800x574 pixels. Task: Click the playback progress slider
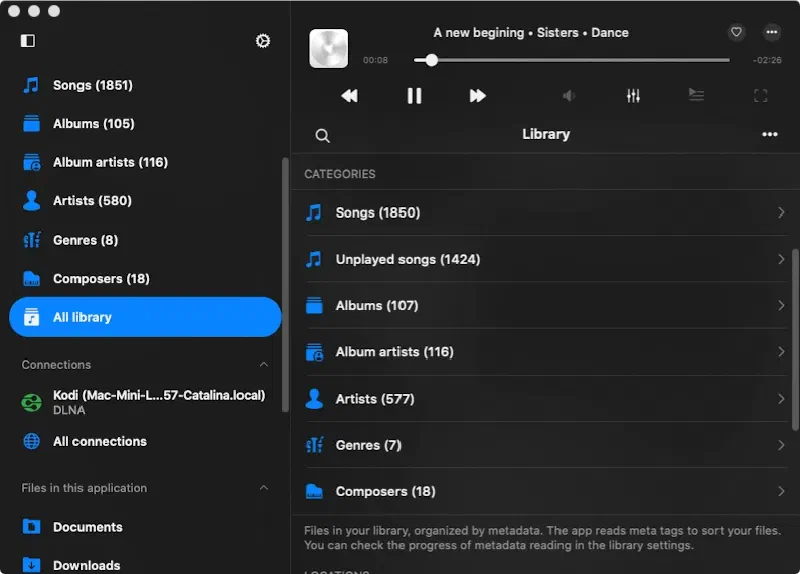coord(571,60)
